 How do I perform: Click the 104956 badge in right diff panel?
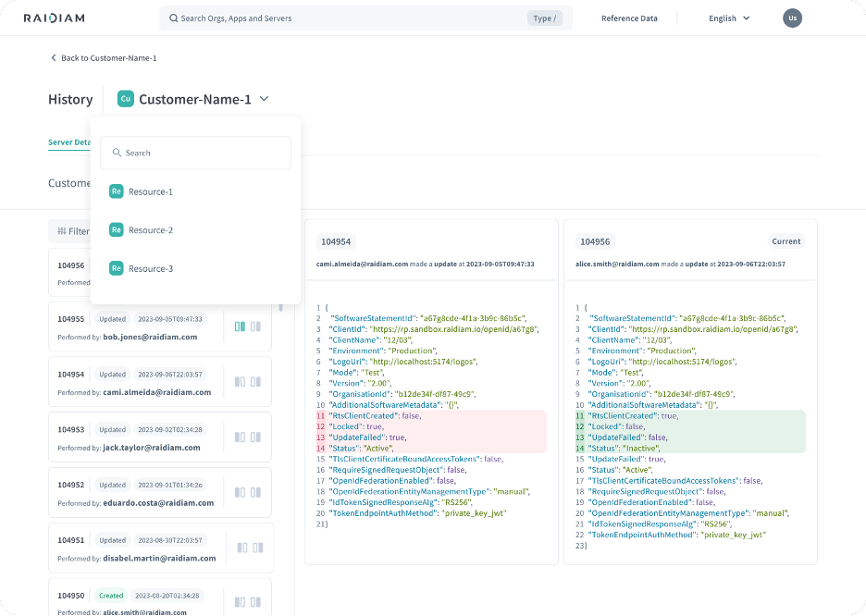tap(595, 241)
